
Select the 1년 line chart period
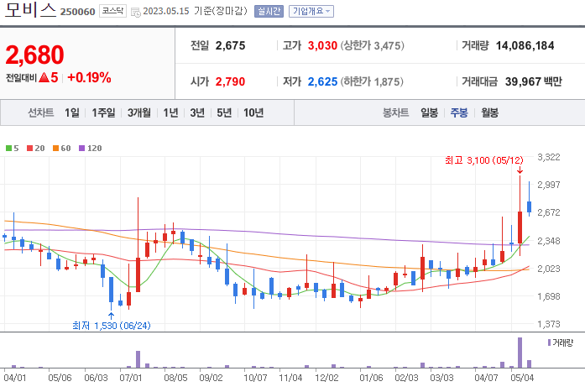pos(170,112)
